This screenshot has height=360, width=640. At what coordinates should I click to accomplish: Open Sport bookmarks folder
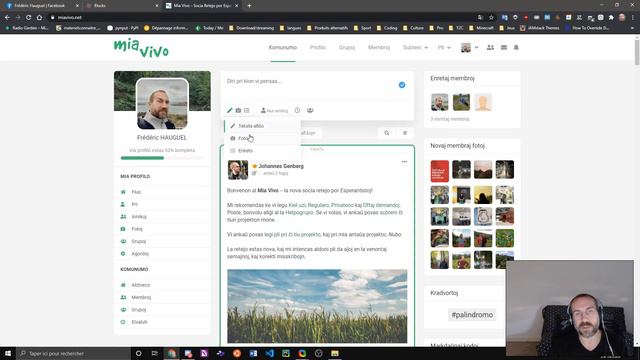tap(363, 28)
